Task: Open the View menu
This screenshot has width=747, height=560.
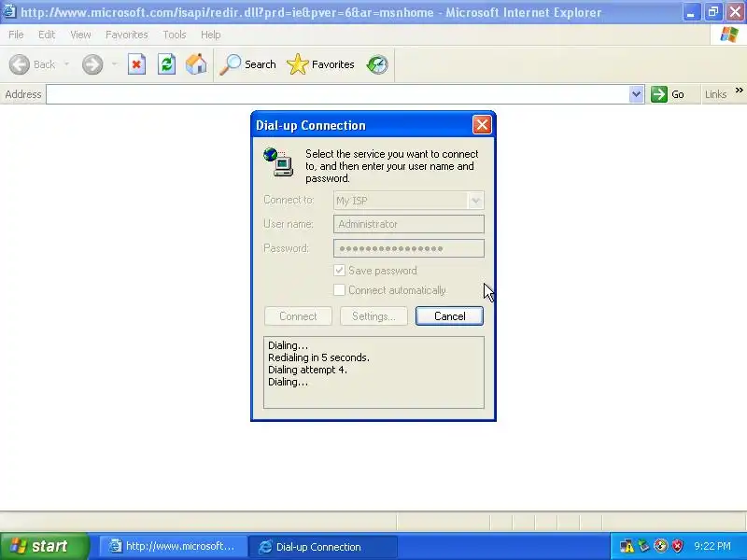Action: click(x=80, y=35)
